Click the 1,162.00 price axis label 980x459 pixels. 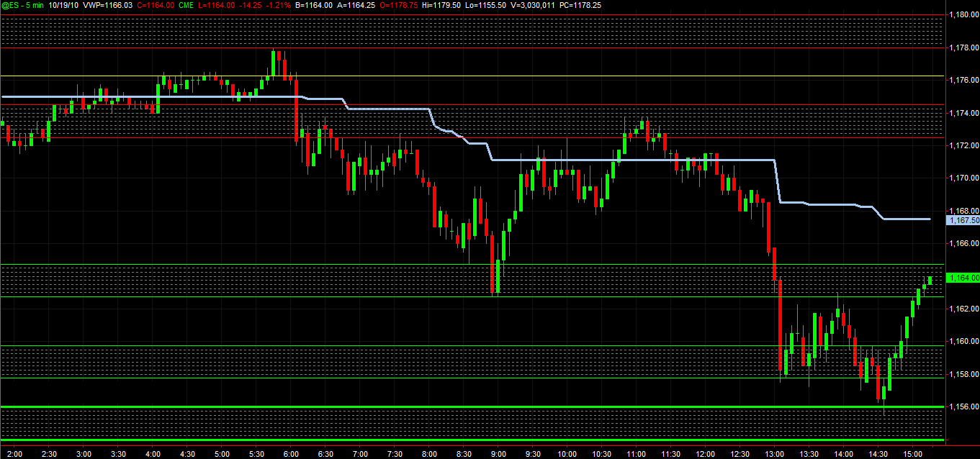tap(963, 309)
